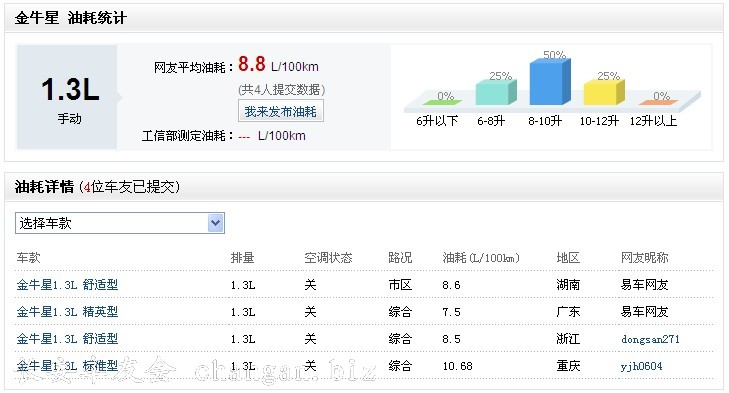Click the 重庆 region cell
Viewport: 729px width, 393px height.
point(568,366)
